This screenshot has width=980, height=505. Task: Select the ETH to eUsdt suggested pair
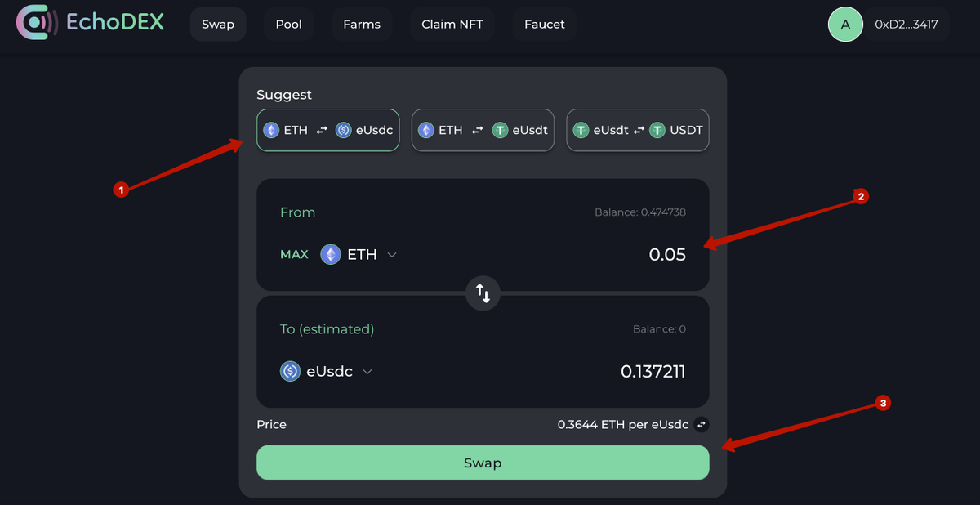click(483, 130)
